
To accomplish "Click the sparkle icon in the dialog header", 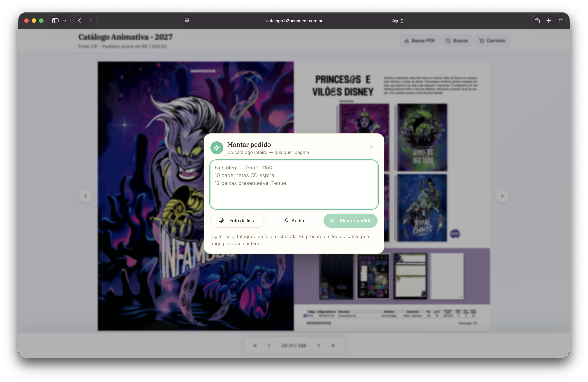I will pyautogui.click(x=217, y=148).
